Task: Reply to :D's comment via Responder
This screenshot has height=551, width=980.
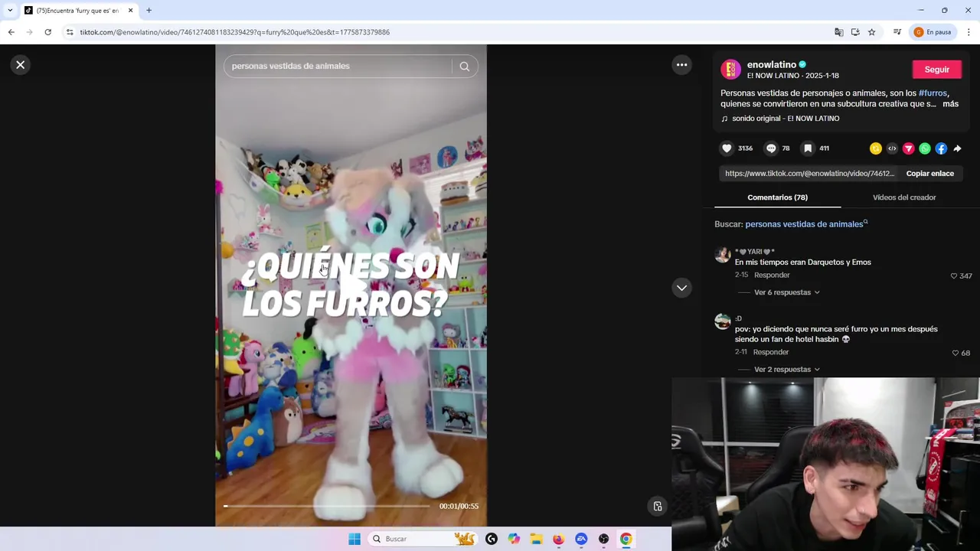Action: (x=770, y=353)
